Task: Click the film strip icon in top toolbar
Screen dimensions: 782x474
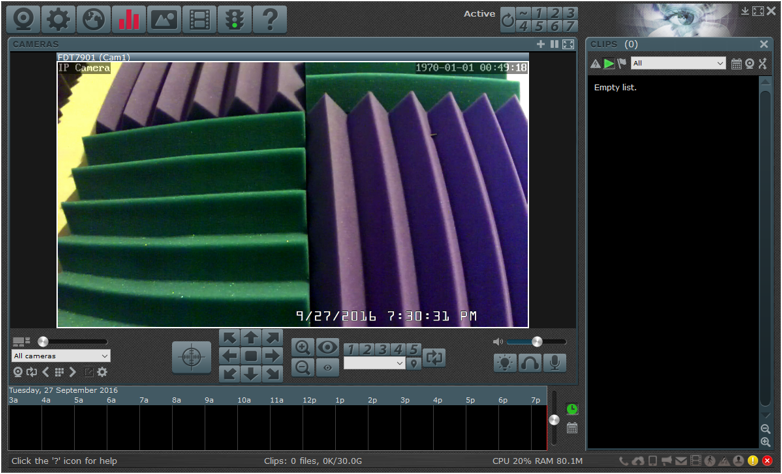Action: tap(200, 18)
